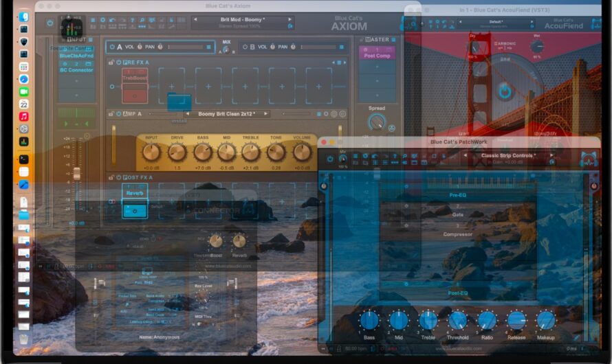612x364 pixels.
Task: Toggle the PatchWork main power button
Action: click(x=330, y=159)
